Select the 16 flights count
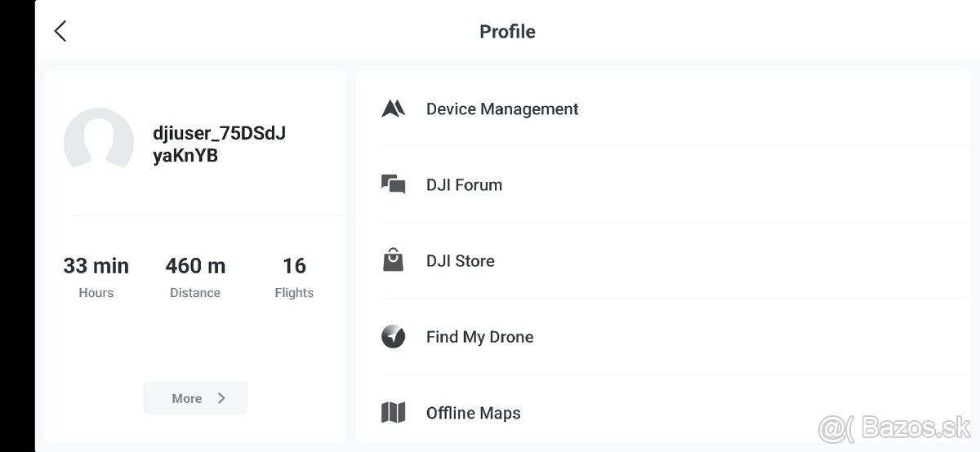 click(x=294, y=266)
